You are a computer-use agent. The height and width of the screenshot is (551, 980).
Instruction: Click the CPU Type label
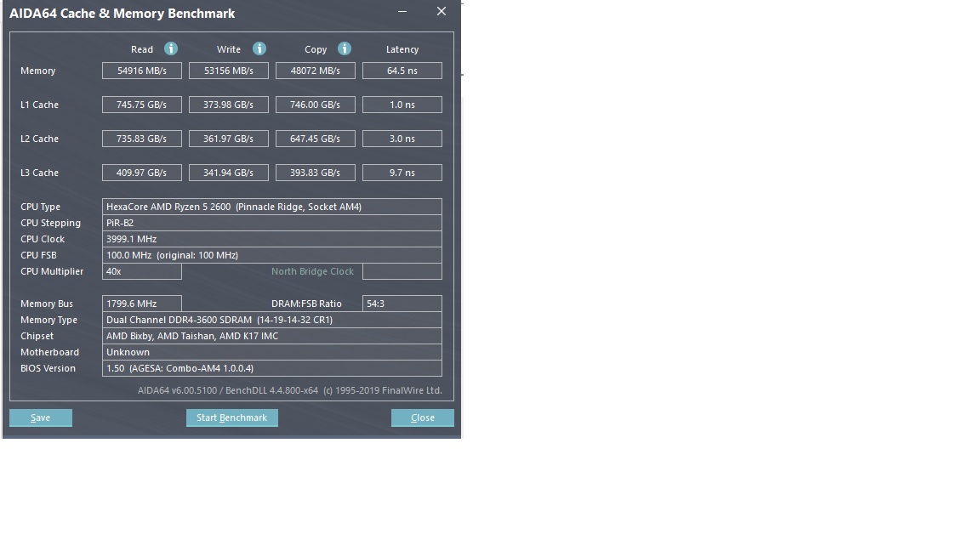[41, 207]
